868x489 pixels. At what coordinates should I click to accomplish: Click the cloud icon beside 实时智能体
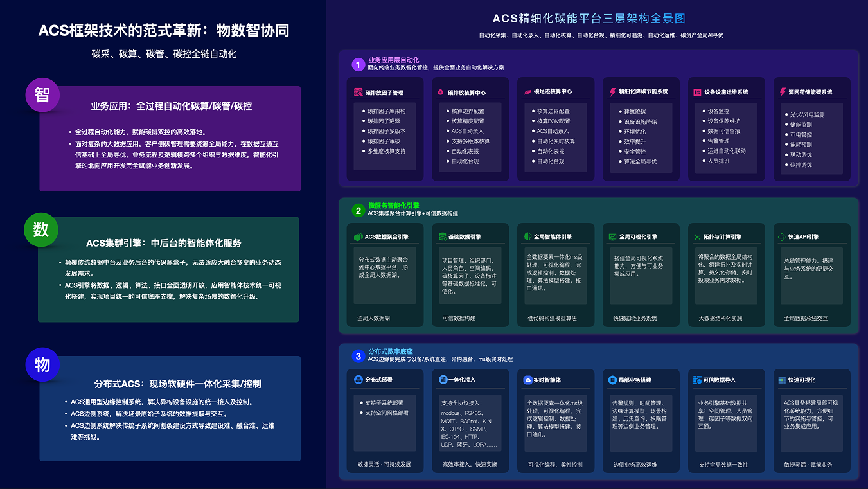tap(527, 380)
